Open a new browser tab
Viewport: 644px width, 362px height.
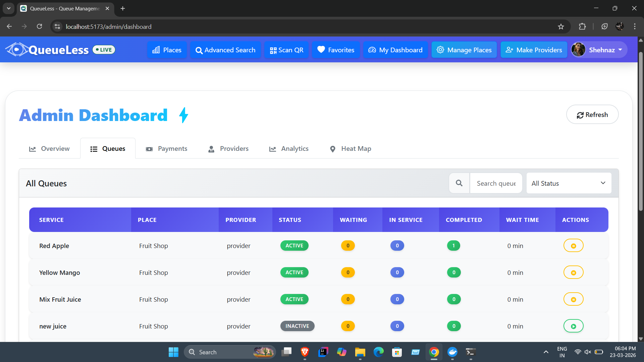(x=123, y=8)
